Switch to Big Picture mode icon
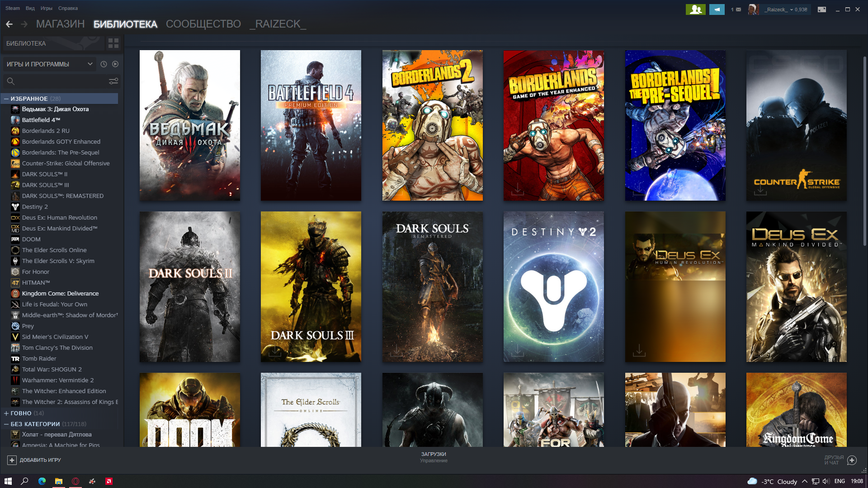This screenshot has height=488, width=868. tap(822, 9)
